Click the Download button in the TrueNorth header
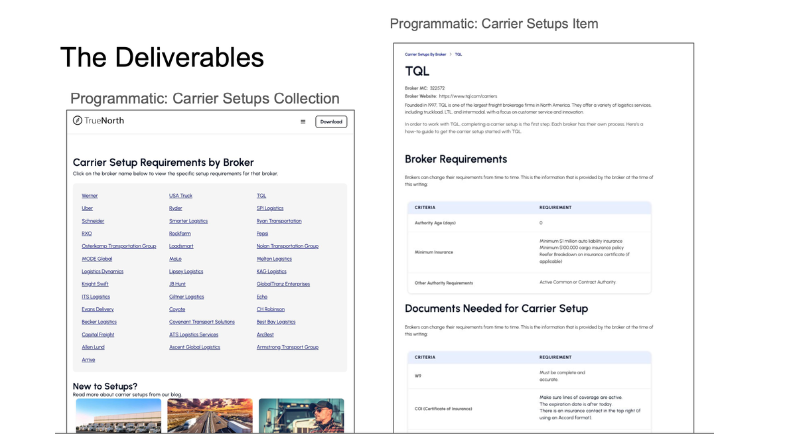The image size is (797, 434). [331, 121]
